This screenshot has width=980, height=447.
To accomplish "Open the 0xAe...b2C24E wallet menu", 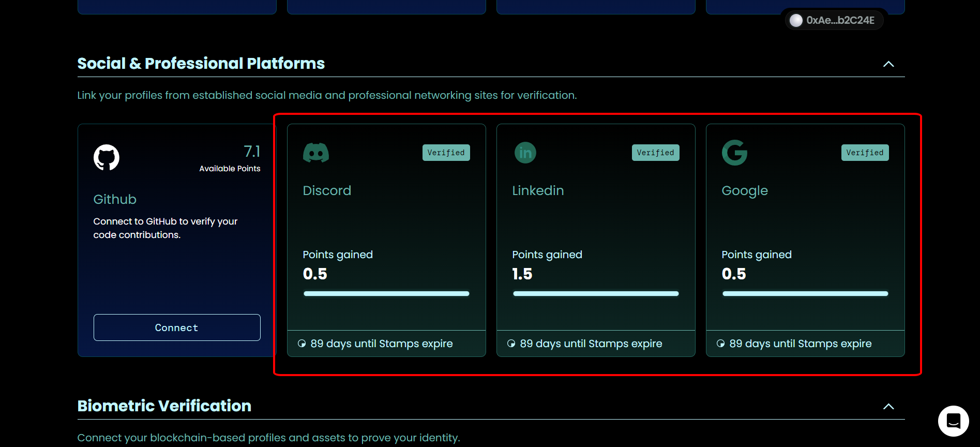I will point(834,20).
